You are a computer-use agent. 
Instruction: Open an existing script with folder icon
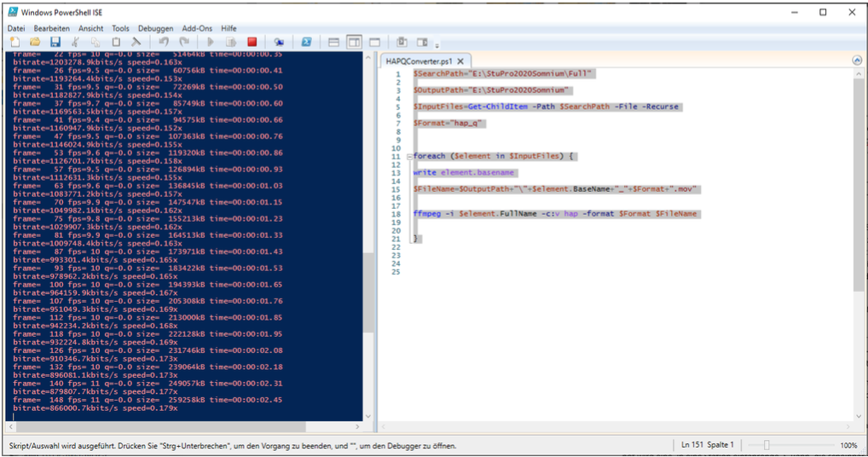(x=35, y=42)
